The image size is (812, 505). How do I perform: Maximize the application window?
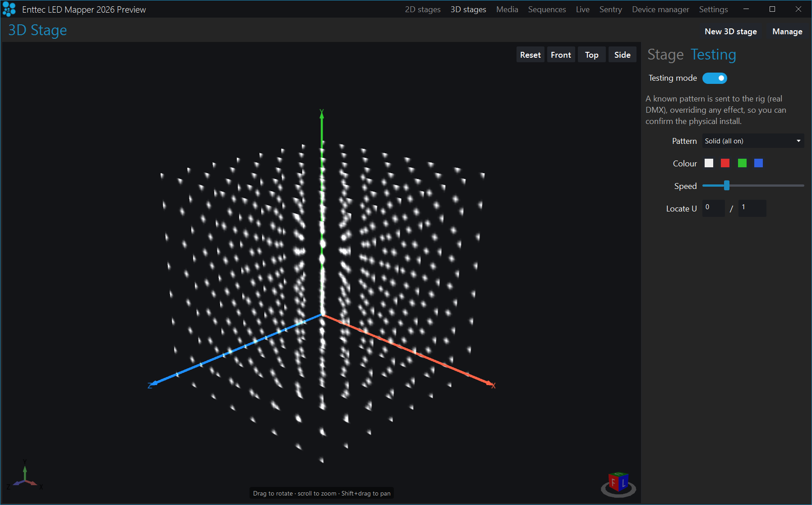(772, 9)
